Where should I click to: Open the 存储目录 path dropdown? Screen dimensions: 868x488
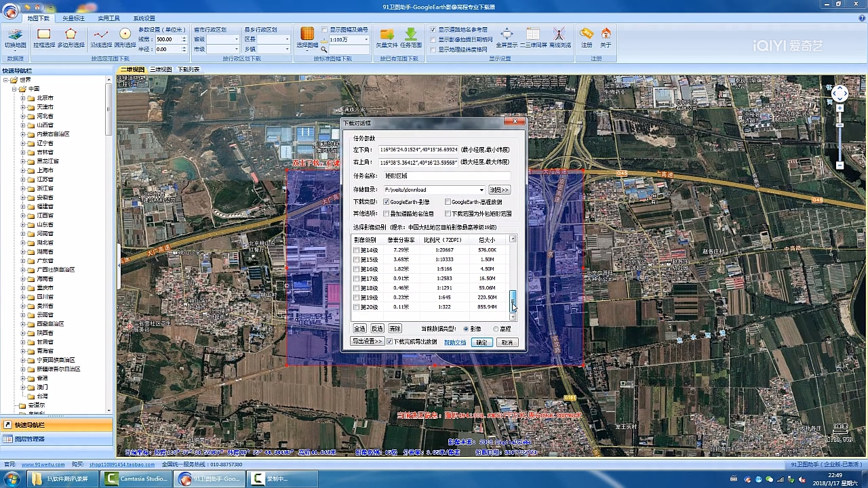(x=481, y=190)
